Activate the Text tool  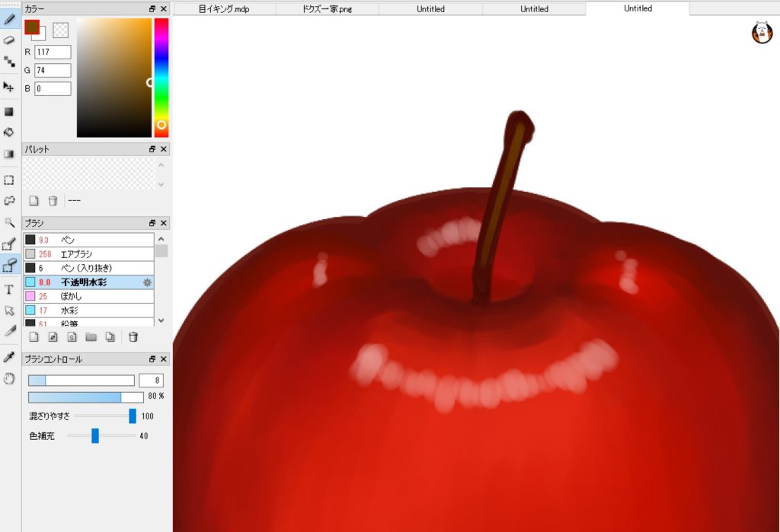pyautogui.click(x=10, y=289)
